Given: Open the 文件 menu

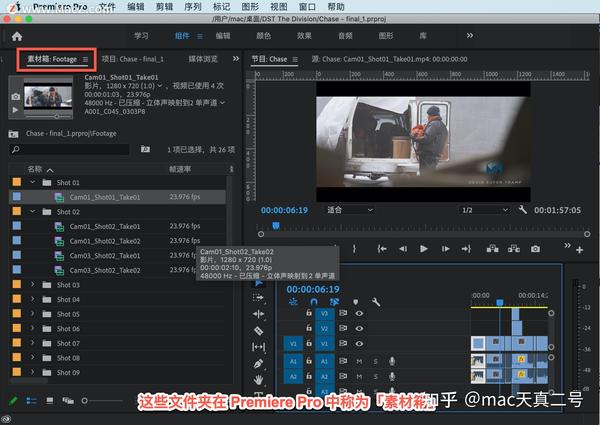Looking at the screenshot, I should 107,7.
